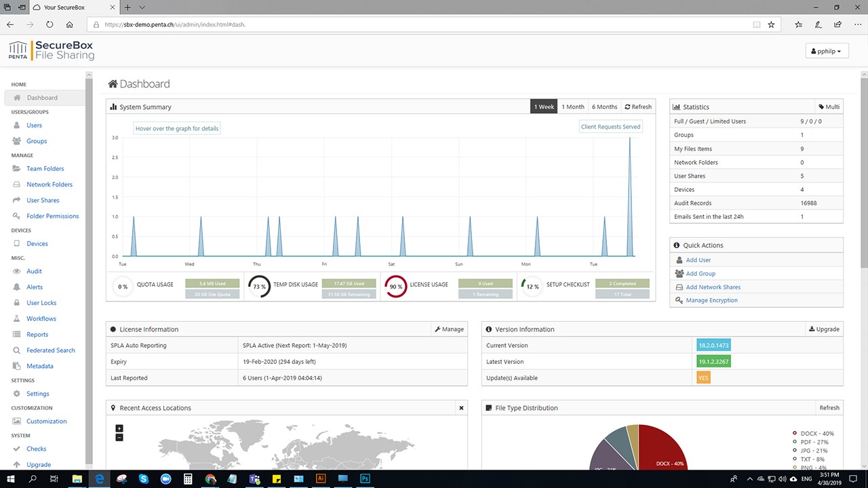This screenshot has height=488, width=868.
Task: Go to Team Folders
Action: tap(45, 169)
